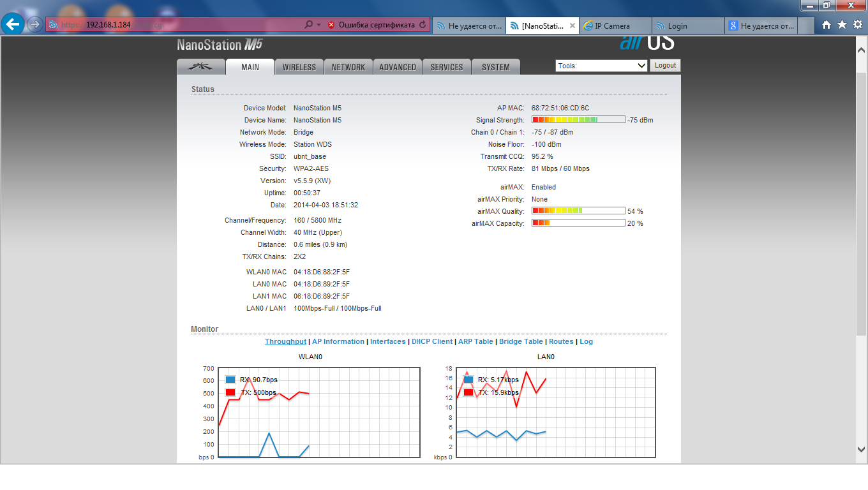
Task: Click Transmit CCQ value 95.2 %
Action: (542, 156)
